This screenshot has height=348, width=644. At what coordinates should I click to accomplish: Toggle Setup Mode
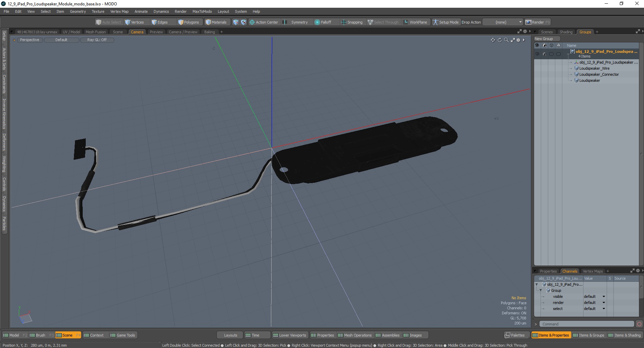point(445,22)
